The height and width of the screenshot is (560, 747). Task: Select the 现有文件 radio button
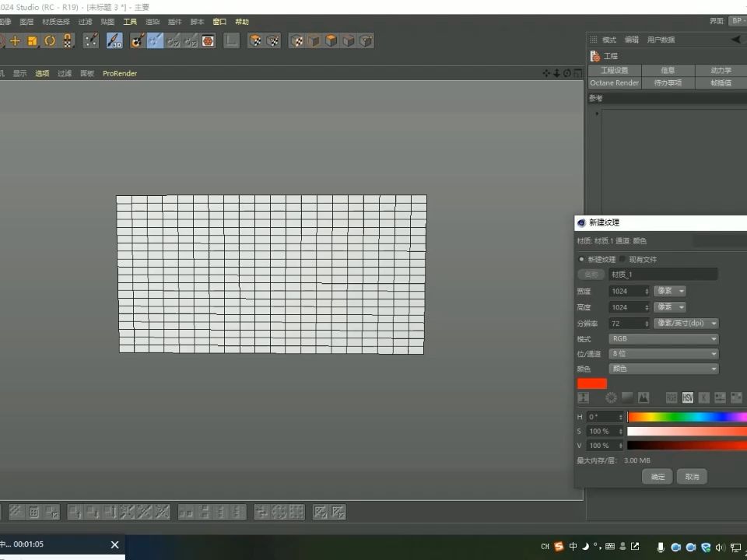click(621, 259)
